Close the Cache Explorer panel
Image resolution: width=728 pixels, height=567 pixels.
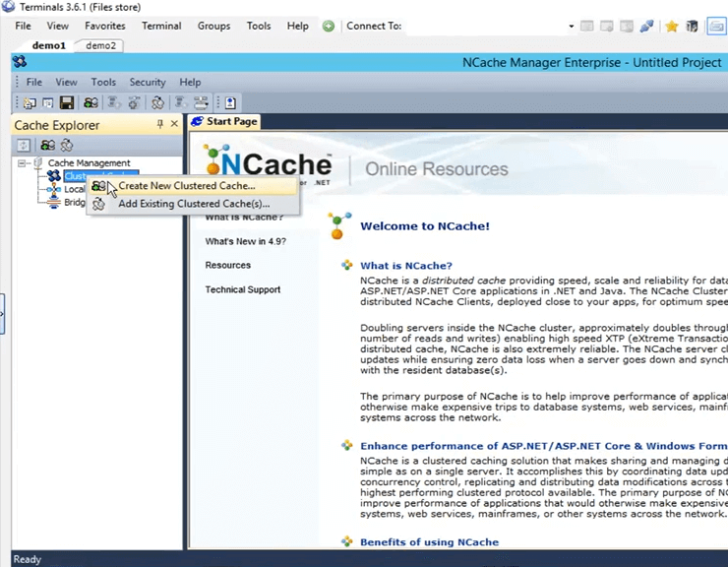(174, 124)
